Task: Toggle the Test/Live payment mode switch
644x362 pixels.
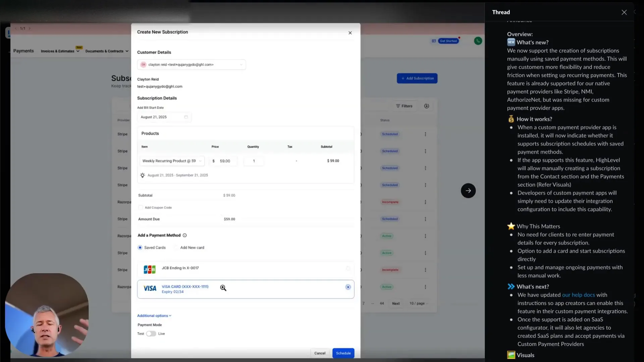Action: point(151,334)
